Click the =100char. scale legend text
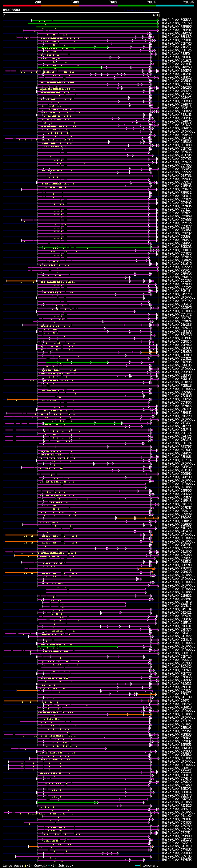 pyautogui.click(x=150, y=865)
